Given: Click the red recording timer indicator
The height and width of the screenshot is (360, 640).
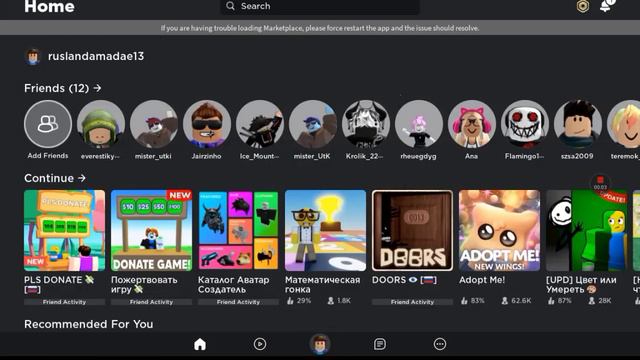Looking at the screenshot, I should tap(600, 182).
